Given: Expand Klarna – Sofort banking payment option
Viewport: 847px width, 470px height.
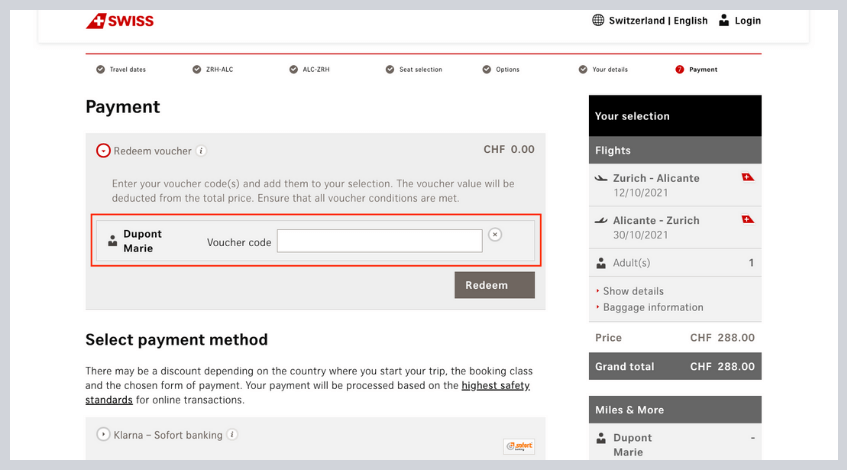Looking at the screenshot, I should pyautogui.click(x=103, y=434).
